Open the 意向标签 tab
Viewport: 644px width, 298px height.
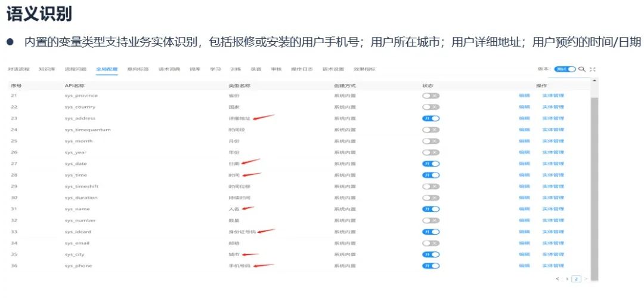(138, 69)
